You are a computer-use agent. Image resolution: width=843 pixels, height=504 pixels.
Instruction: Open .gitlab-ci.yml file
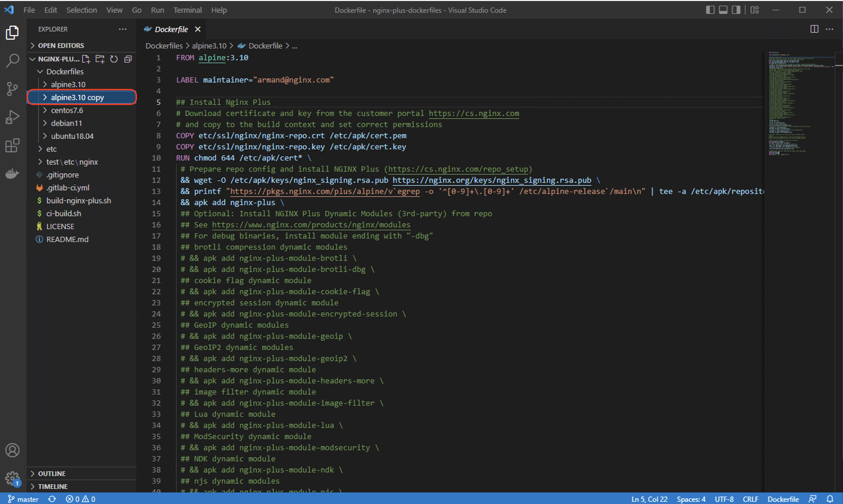point(82,188)
